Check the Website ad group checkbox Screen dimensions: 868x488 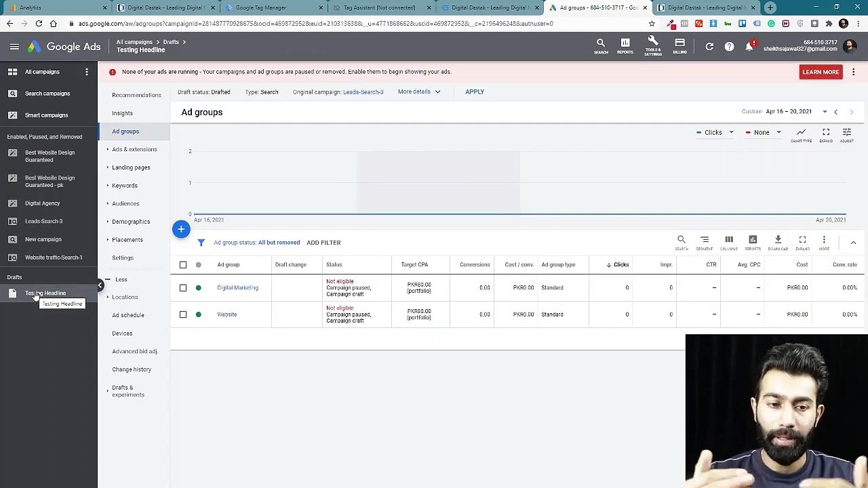point(183,314)
